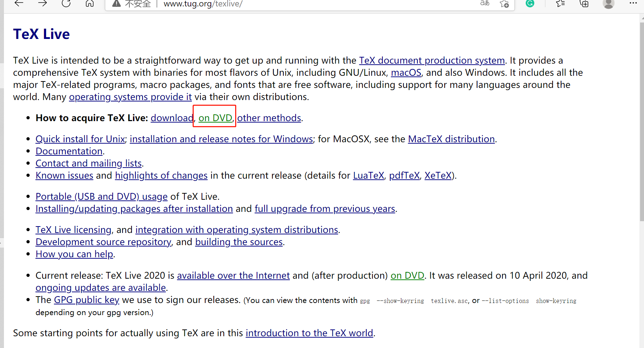Open the browser home page icon
The height and width of the screenshot is (348, 644).
pyautogui.click(x=90, y=3)
